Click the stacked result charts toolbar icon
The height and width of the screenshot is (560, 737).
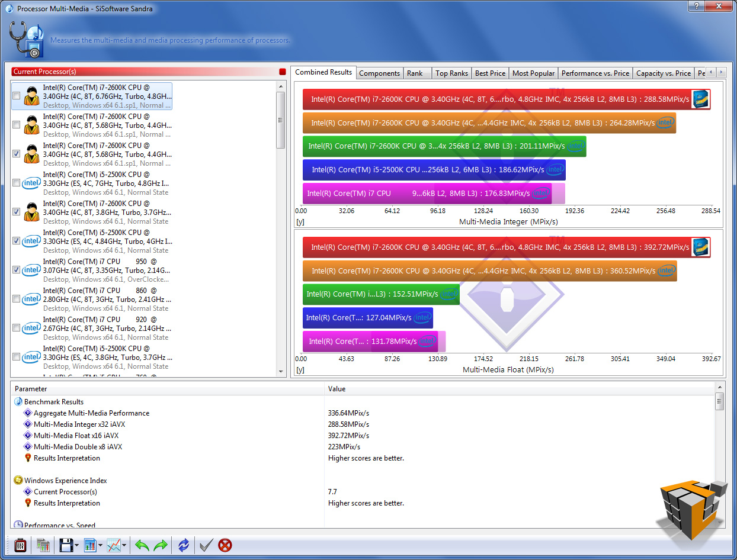tap(43, 545)
